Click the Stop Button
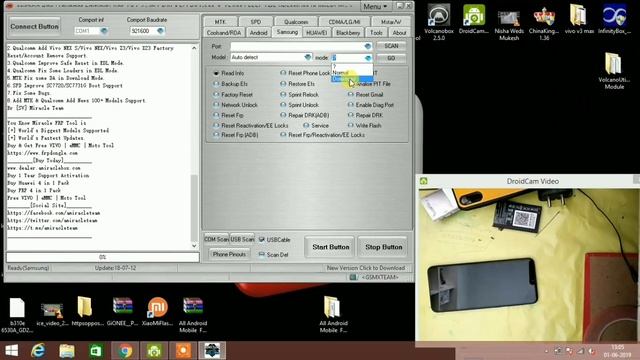 tap(383, 247)
